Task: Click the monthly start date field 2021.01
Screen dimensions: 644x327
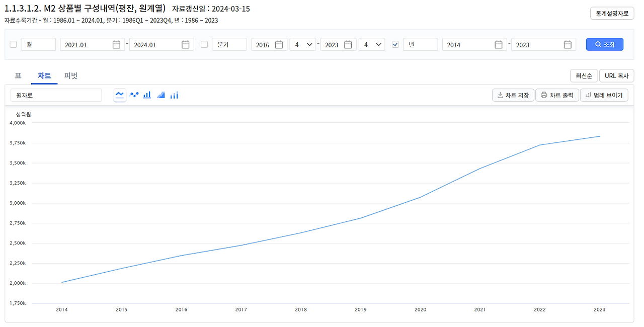Action: (92, 45)
